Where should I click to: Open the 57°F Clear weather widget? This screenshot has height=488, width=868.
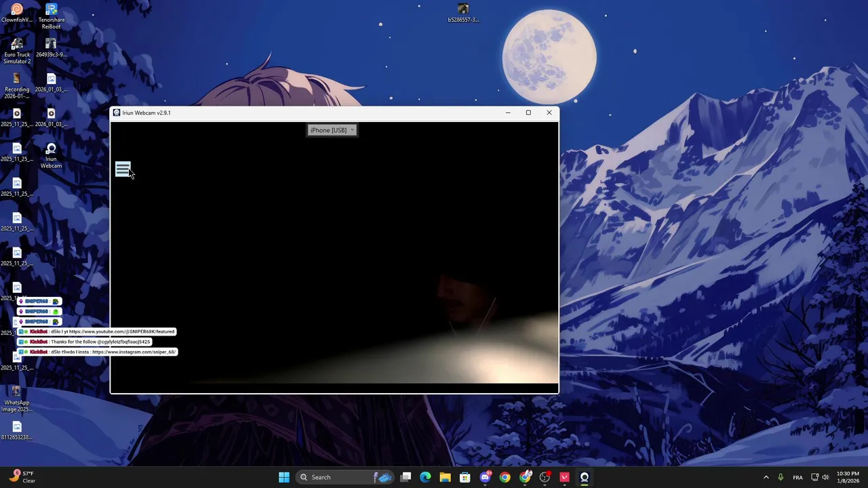tap(22, 477)
